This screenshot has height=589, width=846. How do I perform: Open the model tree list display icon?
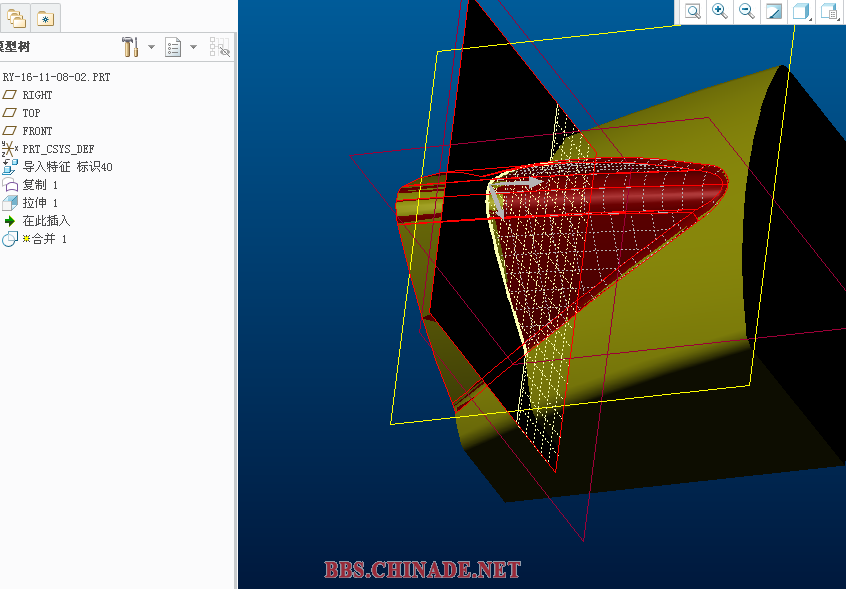[173, 47]
